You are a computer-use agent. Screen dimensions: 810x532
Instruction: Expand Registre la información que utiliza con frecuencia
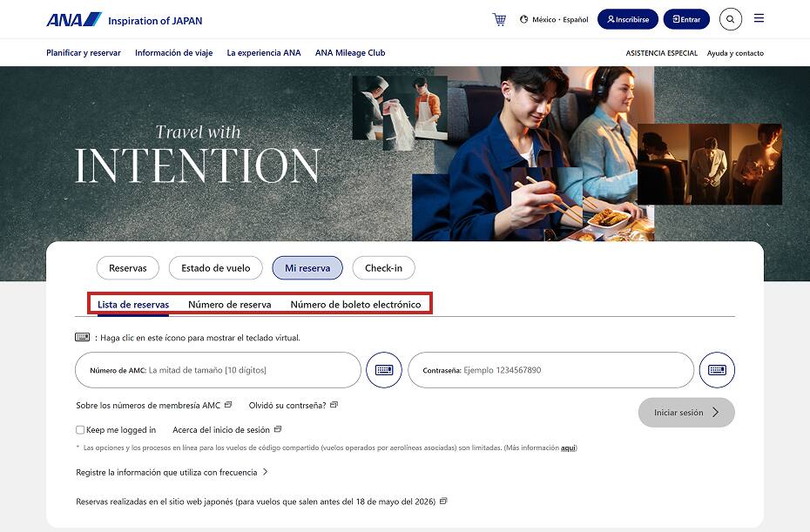click(x=172, y=472)
